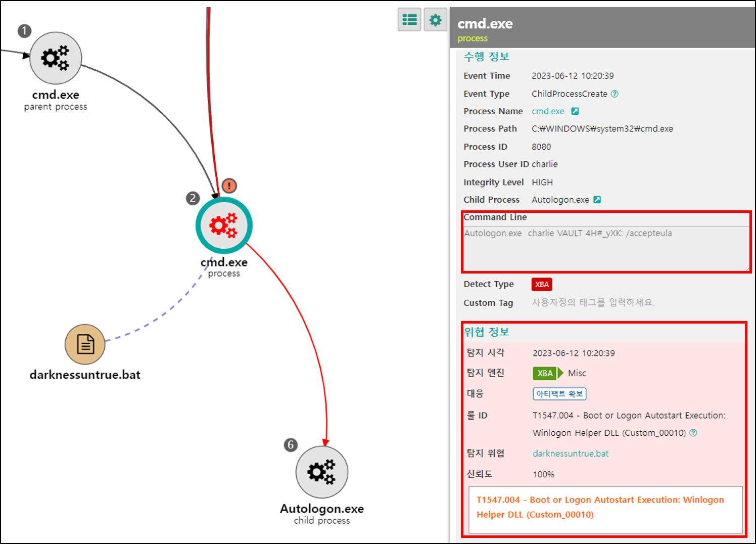Viewport: 756px width, 544px height.
Task: Click the 룰 ID rule name text
Action: 629,424
